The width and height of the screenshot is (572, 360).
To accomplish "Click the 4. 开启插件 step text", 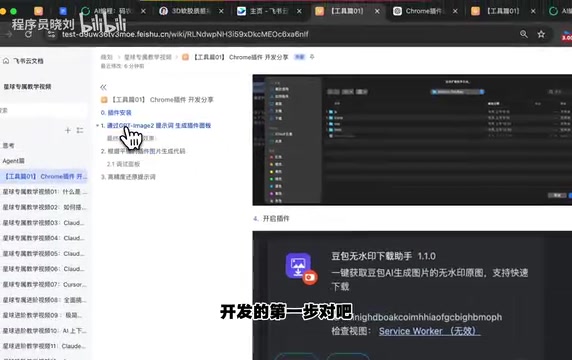I will point(271,218).
